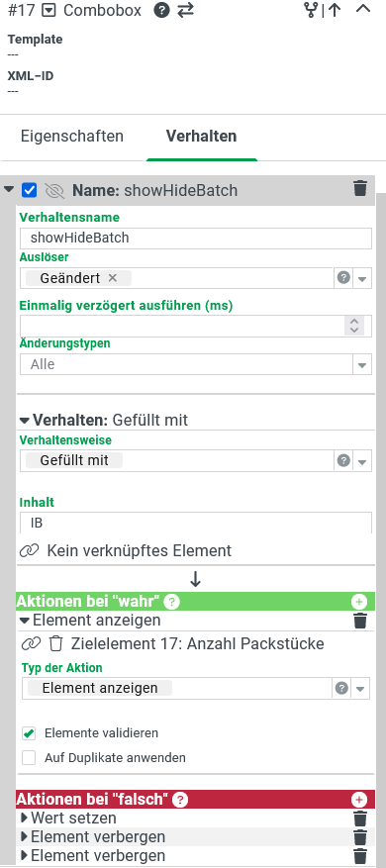Select the Verhalten tab
Viewport: 386px width, 868px height.
click(202, 137)
